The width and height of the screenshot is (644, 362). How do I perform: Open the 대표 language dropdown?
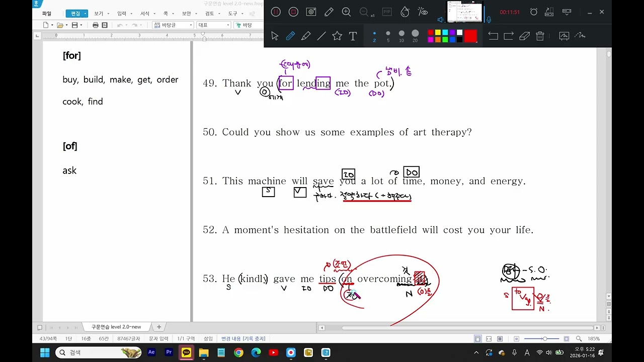pyautogui.click(x=213, y=25)
